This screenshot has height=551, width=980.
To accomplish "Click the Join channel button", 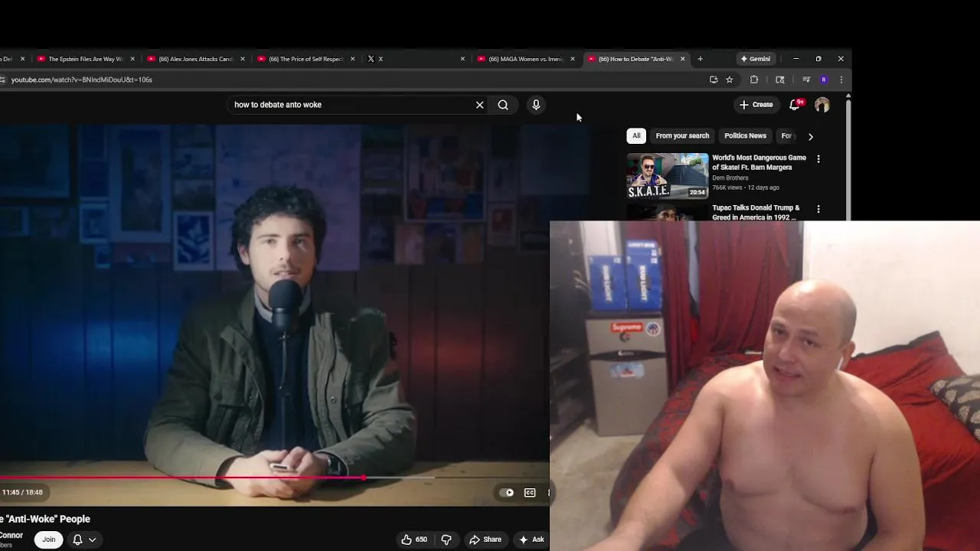I will point(49,540).
